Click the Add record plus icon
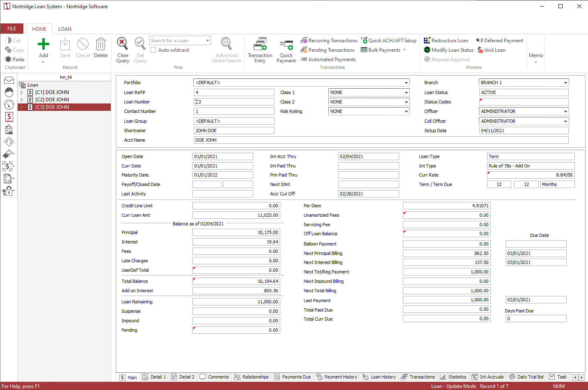Viewport: 588px width, 390px height. tap(43, 44)
